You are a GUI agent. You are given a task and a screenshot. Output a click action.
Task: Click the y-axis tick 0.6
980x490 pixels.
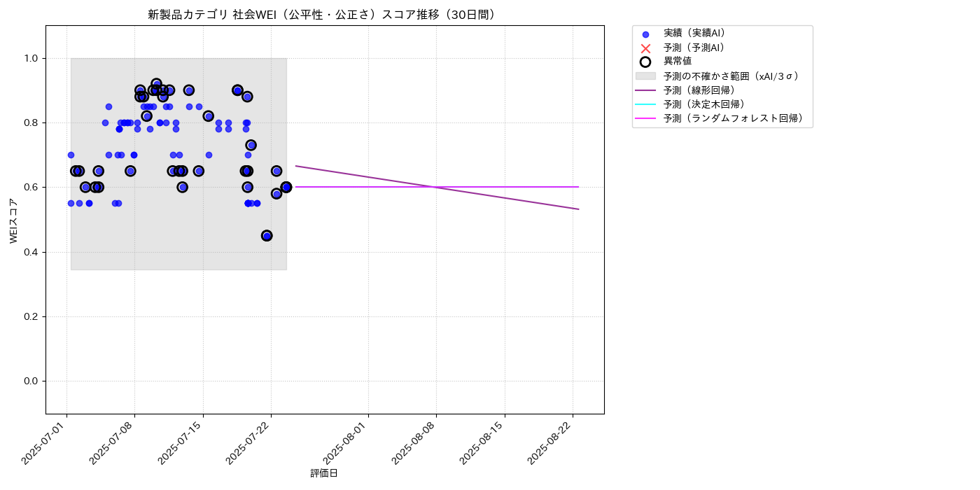point(32,188)
